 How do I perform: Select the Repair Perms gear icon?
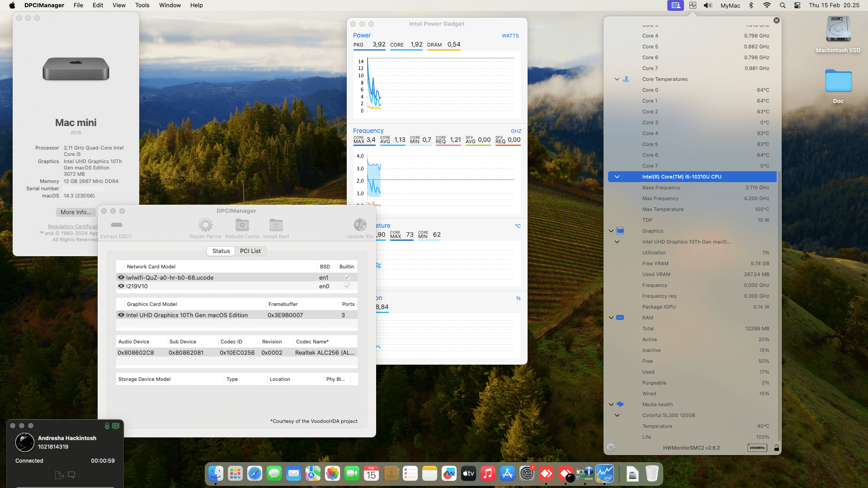pos(206,225)
